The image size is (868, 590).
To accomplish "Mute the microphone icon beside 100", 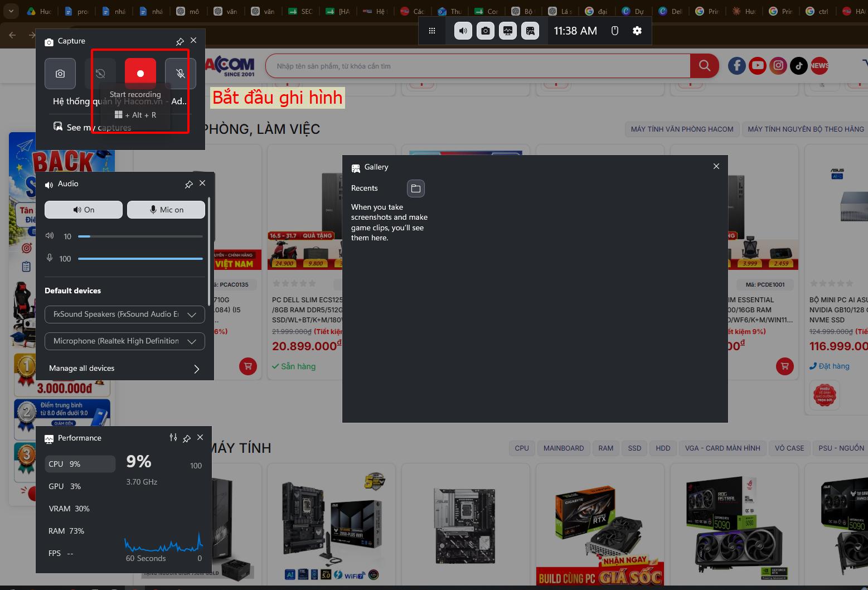I will 50,258.
